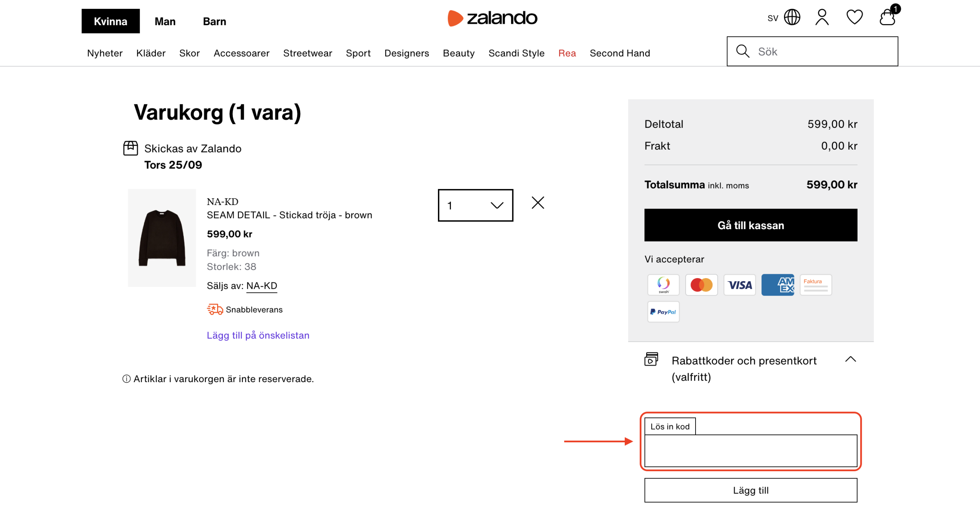Switch to the Man tab

pos(165,21)
